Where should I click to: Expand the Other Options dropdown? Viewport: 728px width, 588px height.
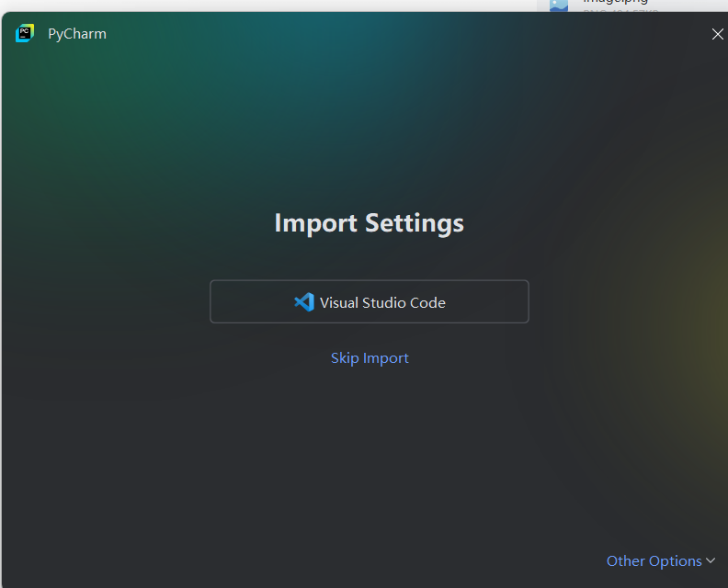coord(661,560)
